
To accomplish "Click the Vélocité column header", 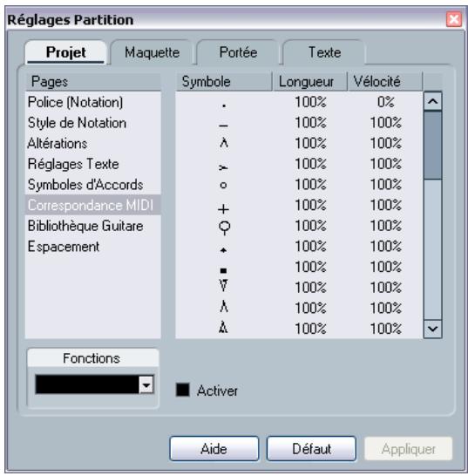I will pyautogui.click(x=384, y=82).
